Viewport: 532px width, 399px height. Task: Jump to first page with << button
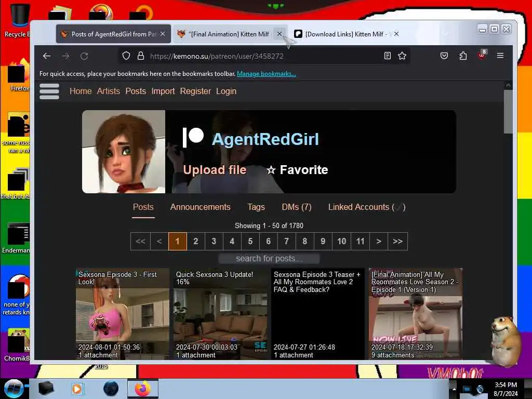(140, 241)
